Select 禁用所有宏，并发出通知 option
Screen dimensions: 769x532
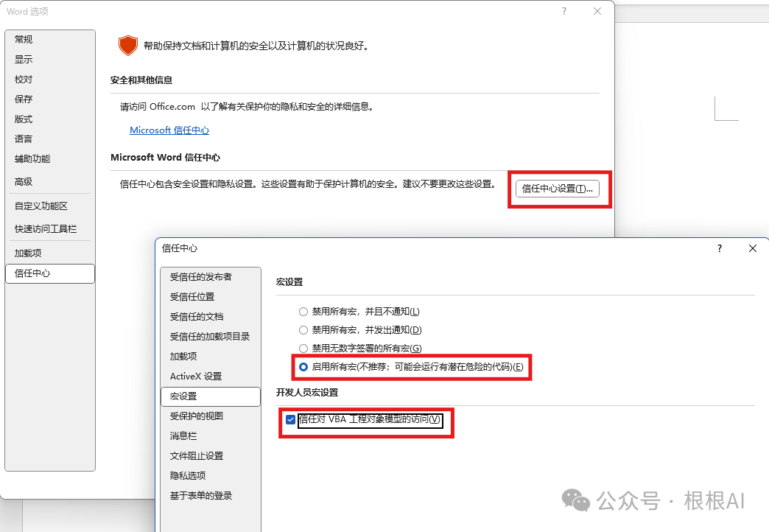[x=303, y=330]
